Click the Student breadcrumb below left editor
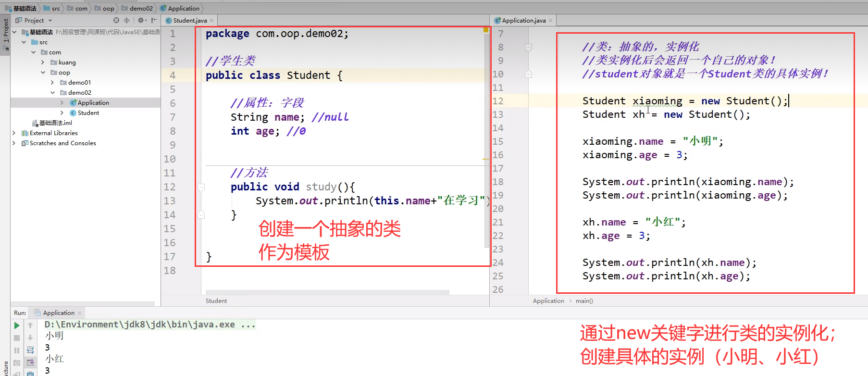The width and height of the screenshot is (868, 376). pyautogui.click(x=216, y=301)
